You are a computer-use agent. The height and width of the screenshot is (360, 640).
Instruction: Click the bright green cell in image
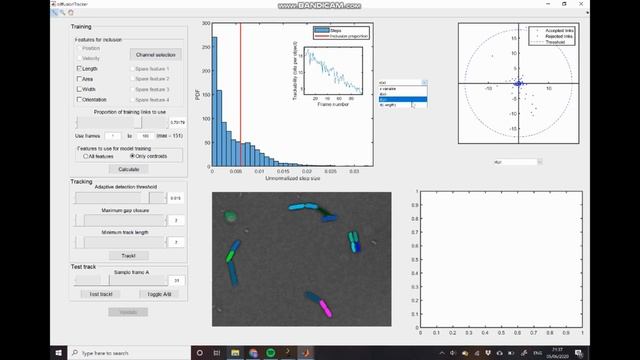pyautogui.click(x=230, y=256)
